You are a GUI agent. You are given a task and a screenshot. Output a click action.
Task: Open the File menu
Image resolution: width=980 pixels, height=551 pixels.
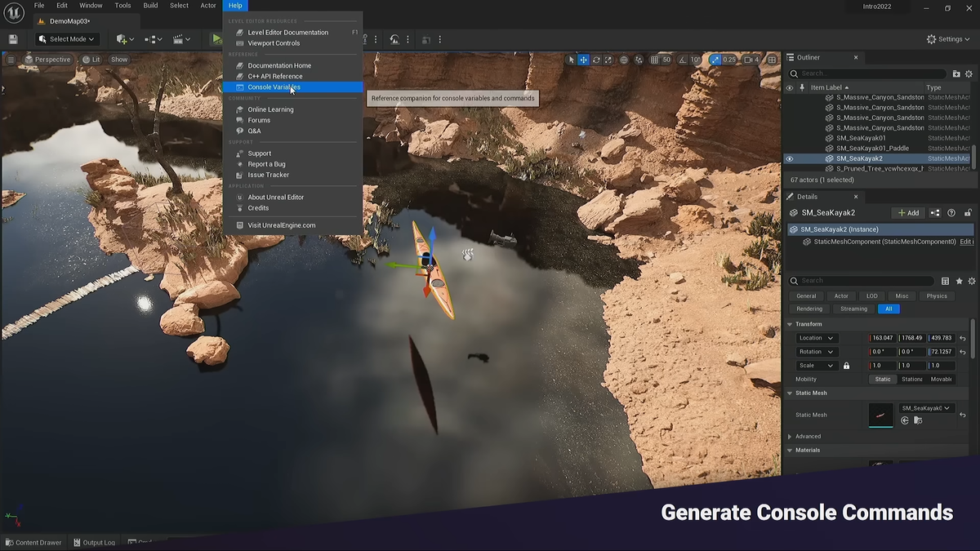pyautogui.click(x=39, y=6)
